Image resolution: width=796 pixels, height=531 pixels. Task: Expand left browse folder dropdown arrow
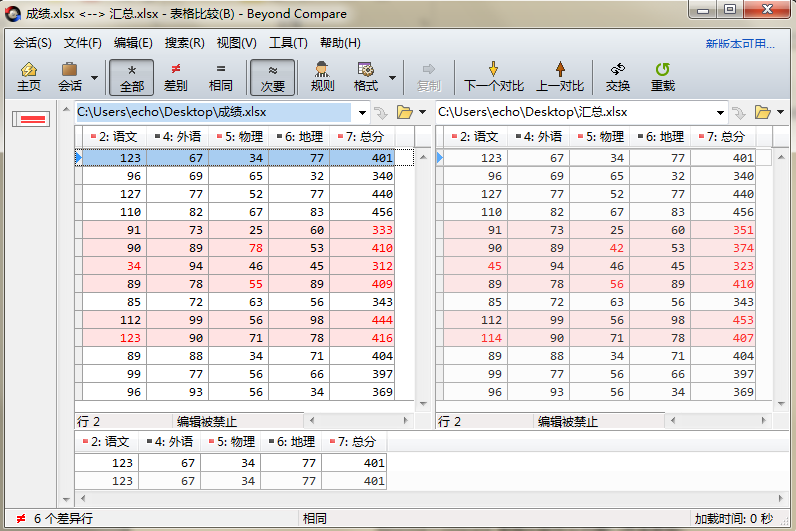pos(422,112)
